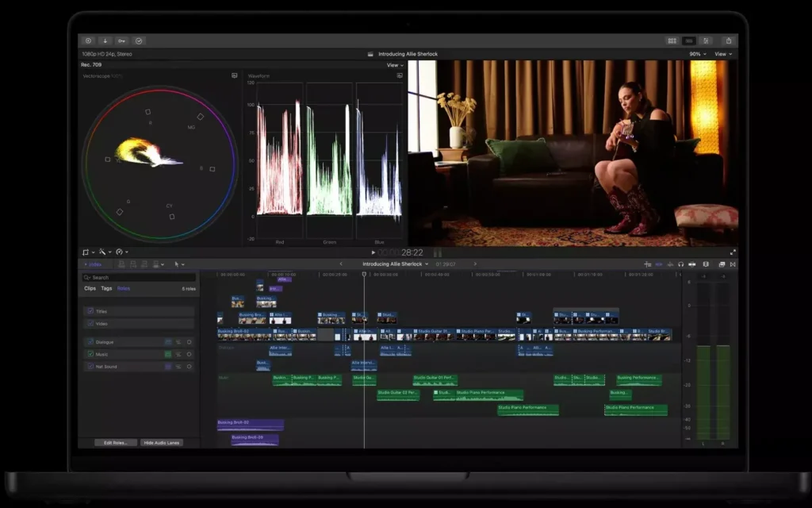Image resolution: width=812 pixels, height=508 pixels.
Task: Open the scopes View dropdown
Action: click(x=395, y=65)
